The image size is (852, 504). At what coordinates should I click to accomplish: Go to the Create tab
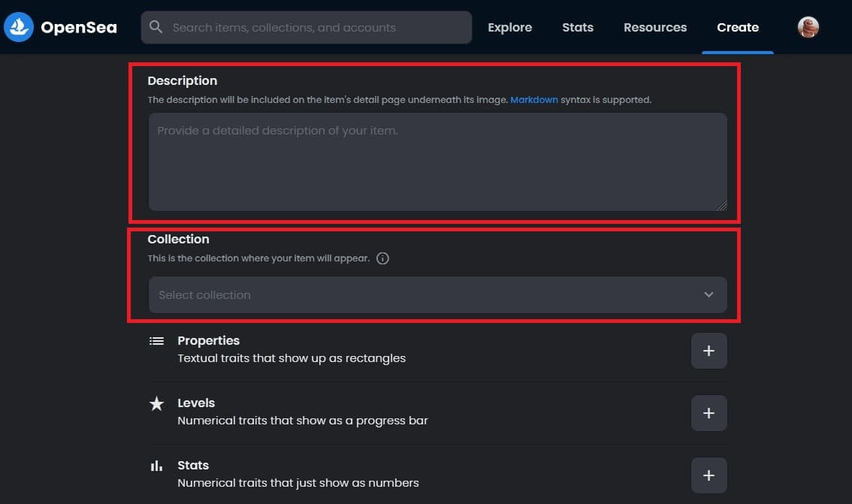[737, 27]
